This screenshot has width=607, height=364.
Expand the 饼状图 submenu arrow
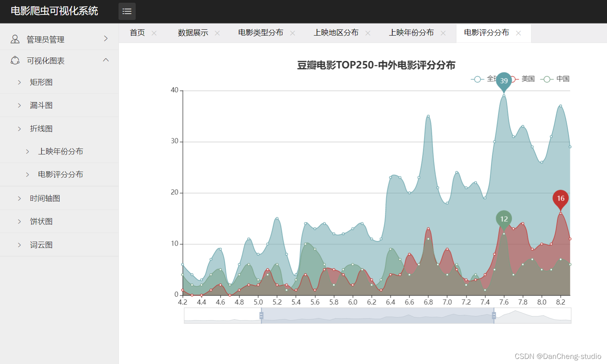pyautogui.click(x=20, y=221)
